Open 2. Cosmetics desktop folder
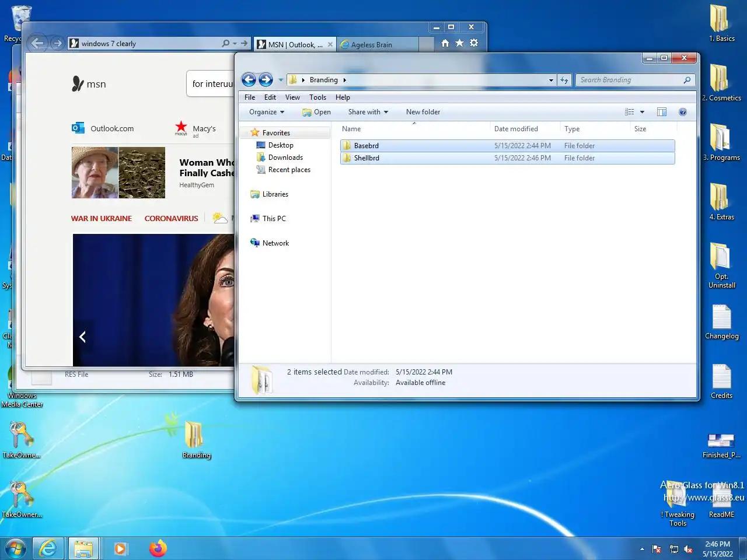This screenshot has height=560, width=747. coord(722,82)
